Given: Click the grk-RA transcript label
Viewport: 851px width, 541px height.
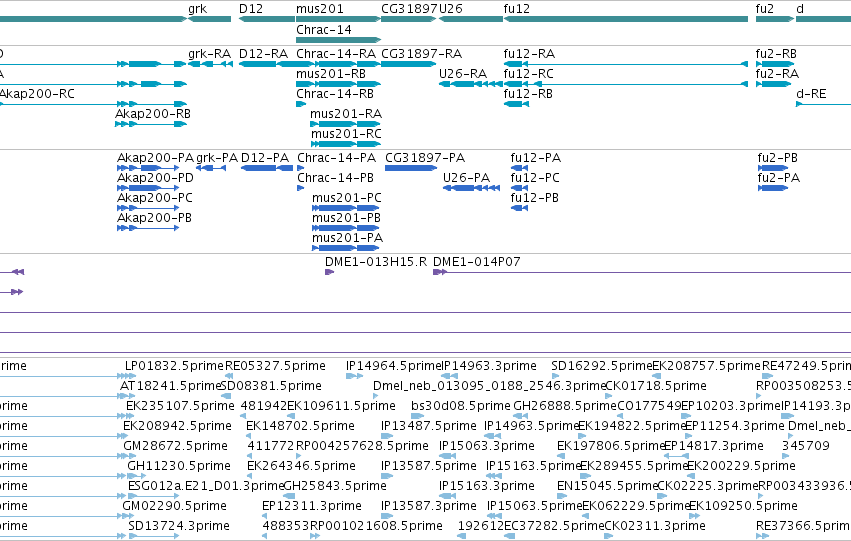Looking at the screenshot, I should pyautogui.click(x=209, y=54).
